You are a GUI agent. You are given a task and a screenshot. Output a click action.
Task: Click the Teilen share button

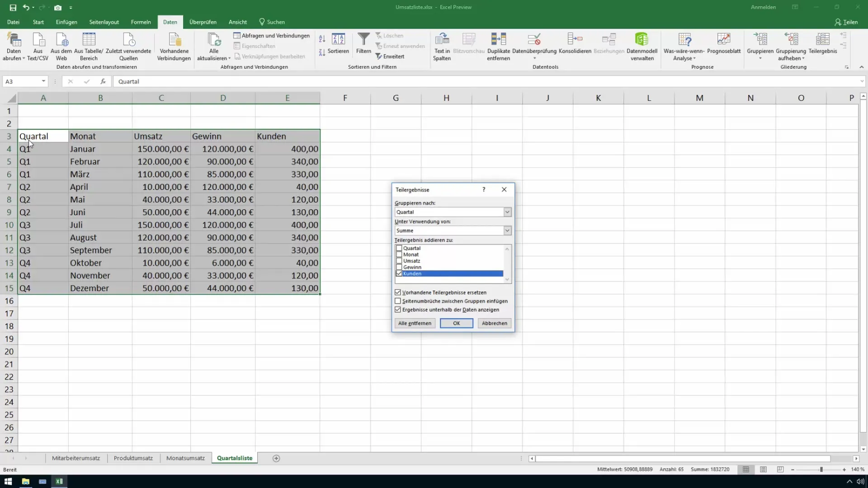846,22
